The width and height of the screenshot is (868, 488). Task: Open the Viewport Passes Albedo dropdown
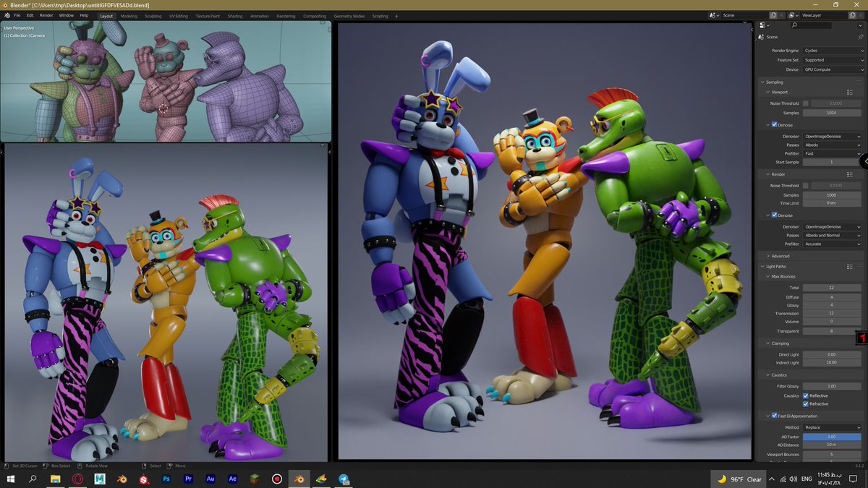(831, 145)
